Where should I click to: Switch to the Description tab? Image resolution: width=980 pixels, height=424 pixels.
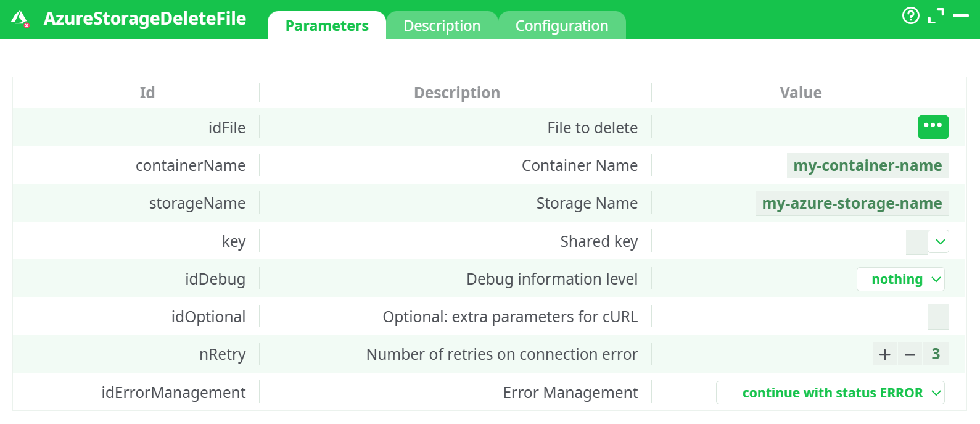pyautogui.click(x=442, y=26)
